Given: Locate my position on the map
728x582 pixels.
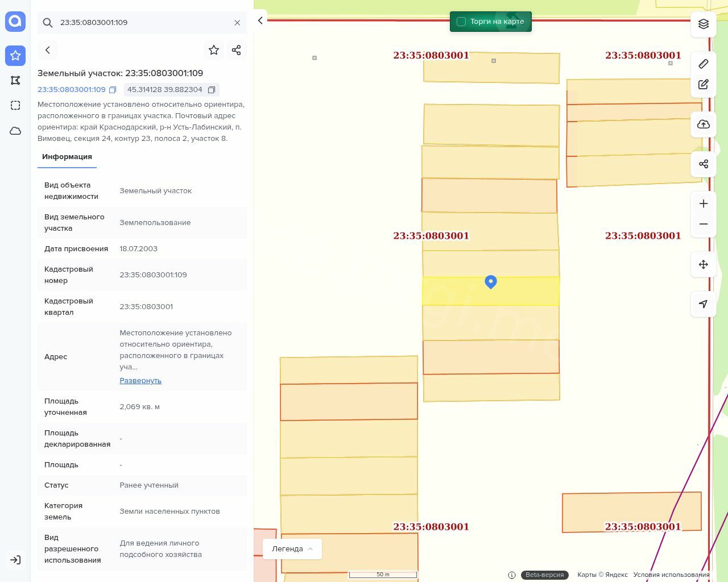Looking at the screenshot, I should pos(704,304).
